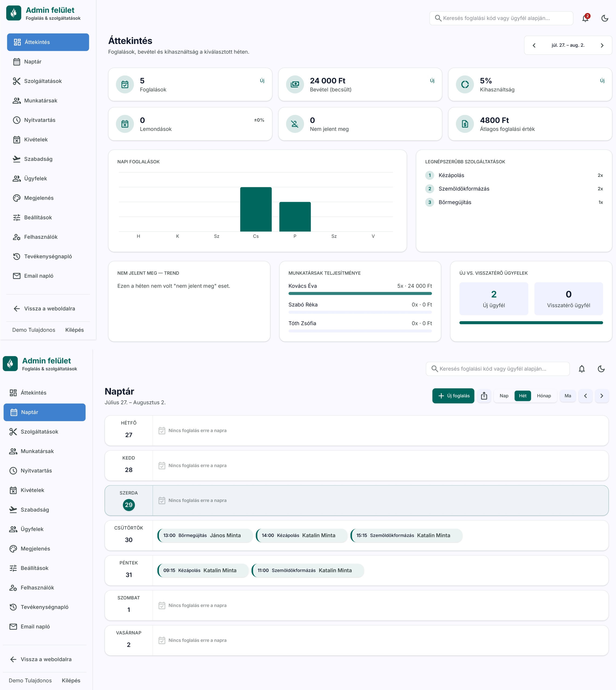Open Naptár in the Áttekintés page sidebar

click(x=48, y=62)
